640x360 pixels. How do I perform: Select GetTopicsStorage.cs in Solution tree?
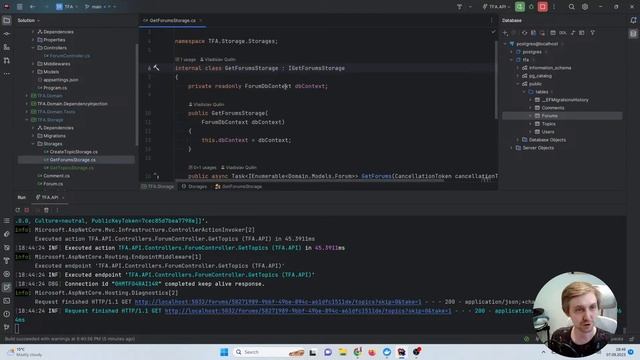69,168
